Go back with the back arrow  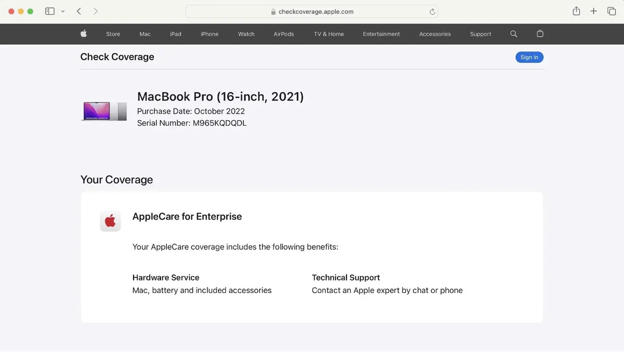click(79, 11)
